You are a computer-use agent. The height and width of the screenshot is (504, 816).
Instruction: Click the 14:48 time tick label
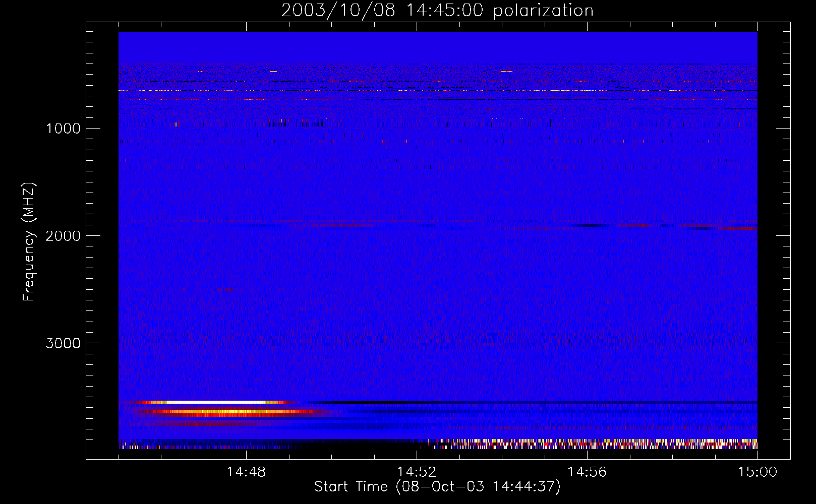coord(246,472)
